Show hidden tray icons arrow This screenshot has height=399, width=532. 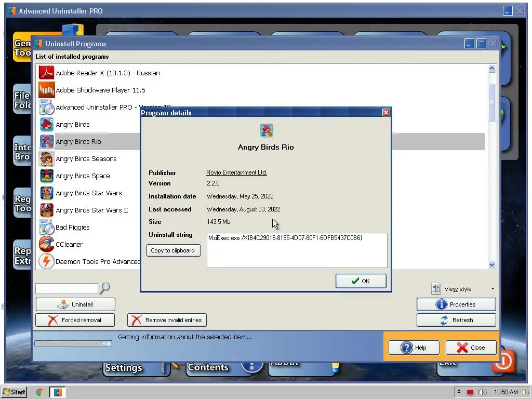click(x=459, y=392)
